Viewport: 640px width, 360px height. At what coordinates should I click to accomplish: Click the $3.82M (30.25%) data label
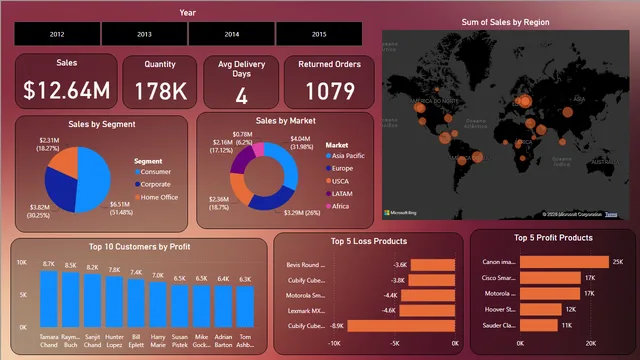[39, 211]
